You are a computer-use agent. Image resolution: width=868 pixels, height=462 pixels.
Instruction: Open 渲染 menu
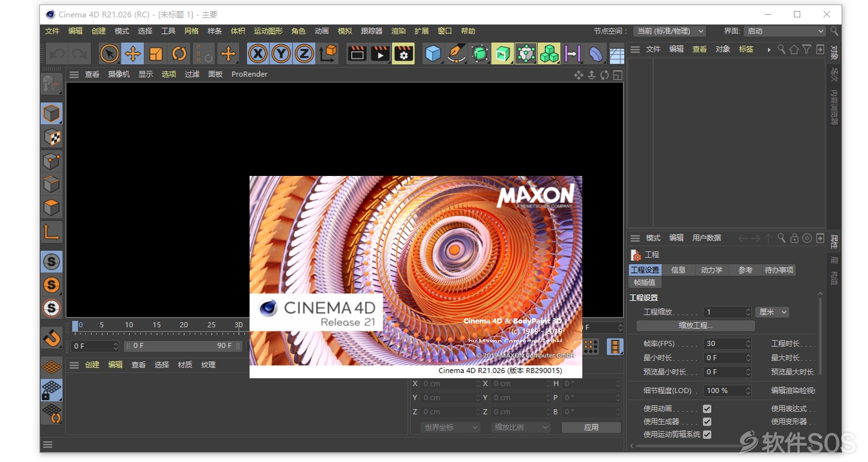tap(399, 31)
